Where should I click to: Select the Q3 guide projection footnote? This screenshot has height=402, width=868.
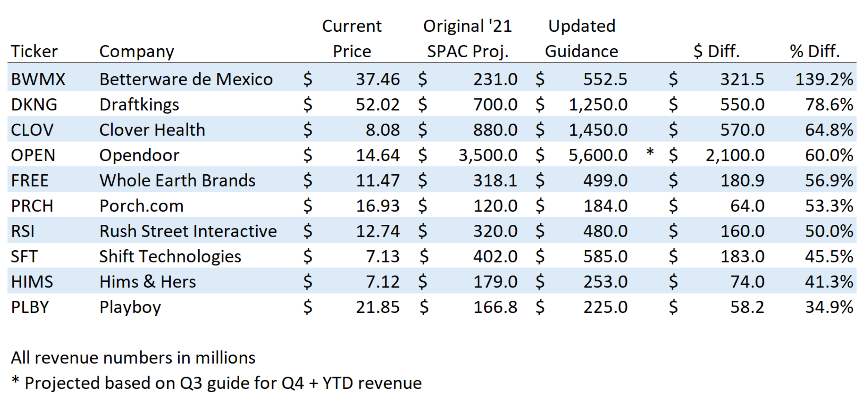[x=216, y=383]
